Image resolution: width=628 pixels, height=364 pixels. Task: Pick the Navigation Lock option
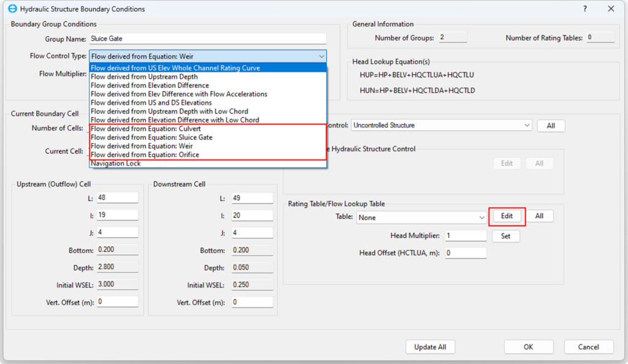tap(116, 164)
